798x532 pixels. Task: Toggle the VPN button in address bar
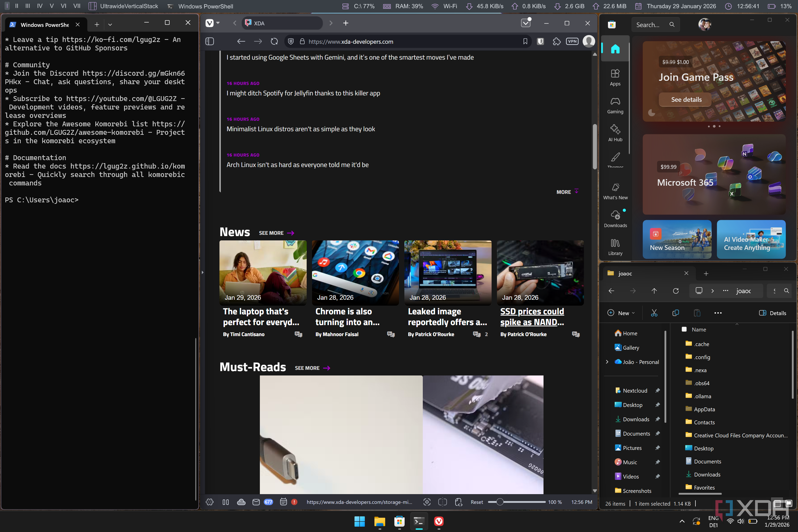572,41
